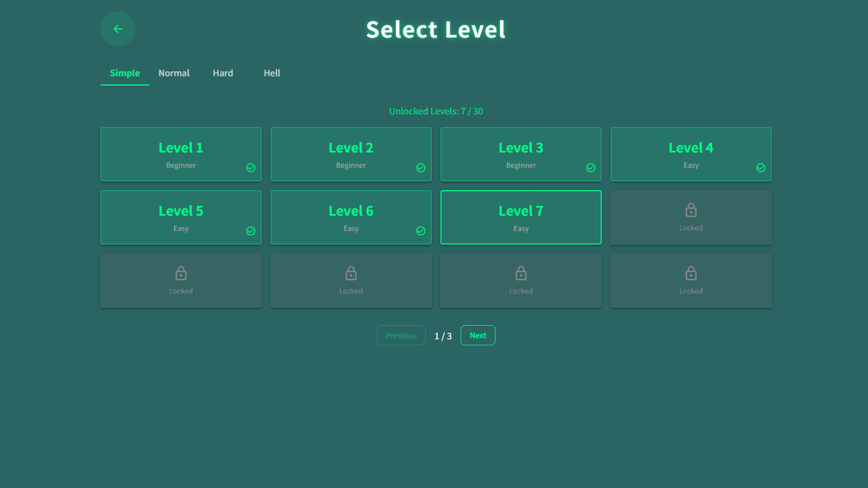Click the checkmark icon on Level 3
The height and width of the screenshot is (488, 868).
coord(590,168)
